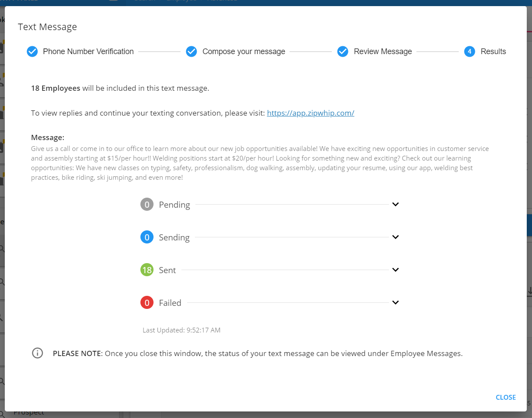Expand the Pending section chevron
This screenshot has width=532, height=418.
[396, 204]
